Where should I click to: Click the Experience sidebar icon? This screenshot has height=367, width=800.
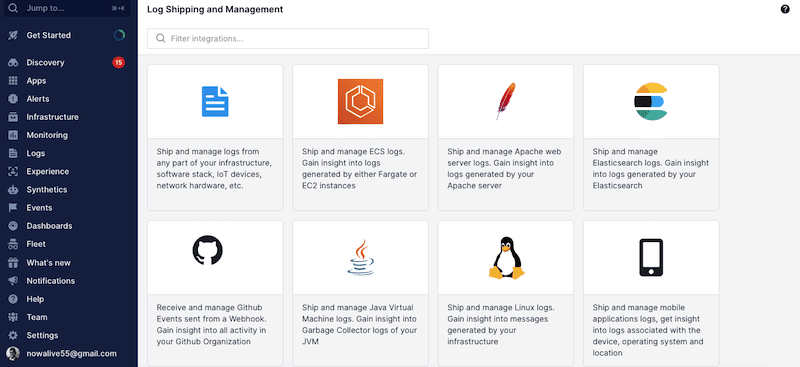click(x=13, y=172)
